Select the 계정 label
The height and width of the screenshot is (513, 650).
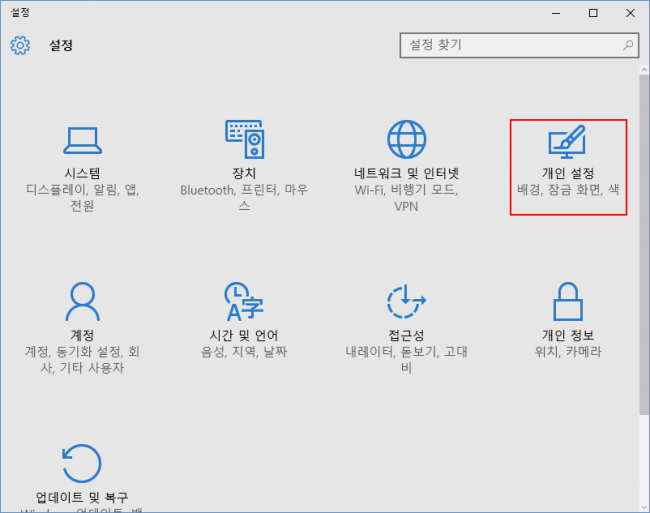[x=82, y=335]
